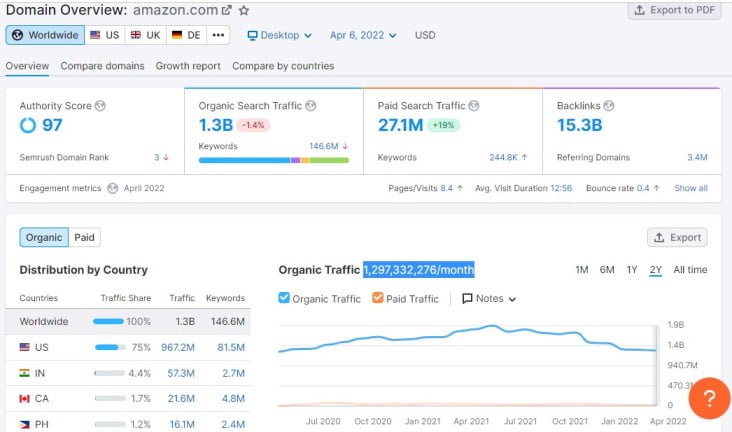Click the Export button above the chart

click(x=677, y=237)
